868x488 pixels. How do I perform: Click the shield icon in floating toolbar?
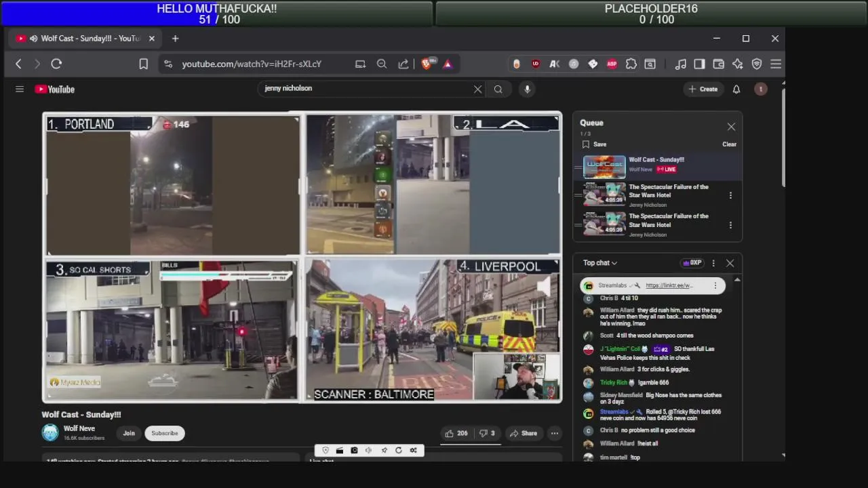(x=325, y=451)
